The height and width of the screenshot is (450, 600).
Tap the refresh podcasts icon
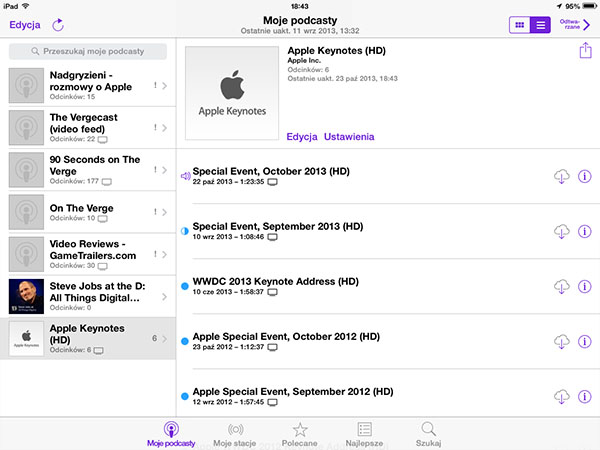point(58,25)
